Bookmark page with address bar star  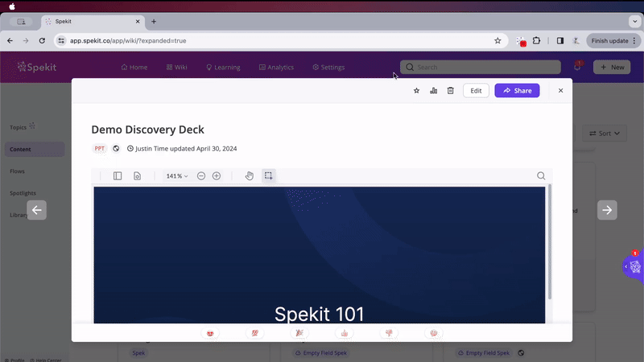(497, 41)
